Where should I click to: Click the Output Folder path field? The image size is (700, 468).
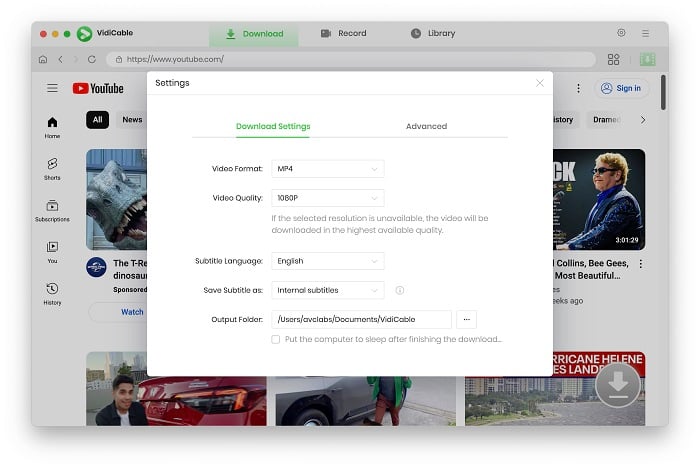coord(362,319)
